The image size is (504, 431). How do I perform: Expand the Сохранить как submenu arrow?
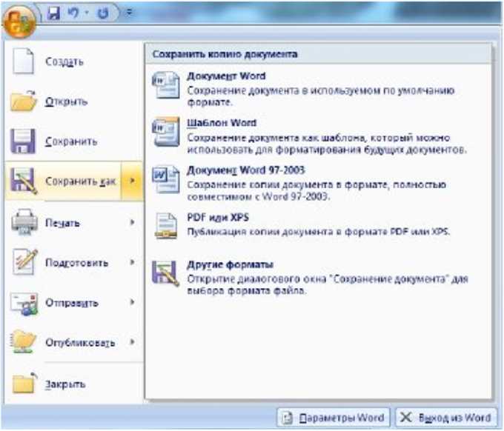pyautogui.click(x=132, y=181)
